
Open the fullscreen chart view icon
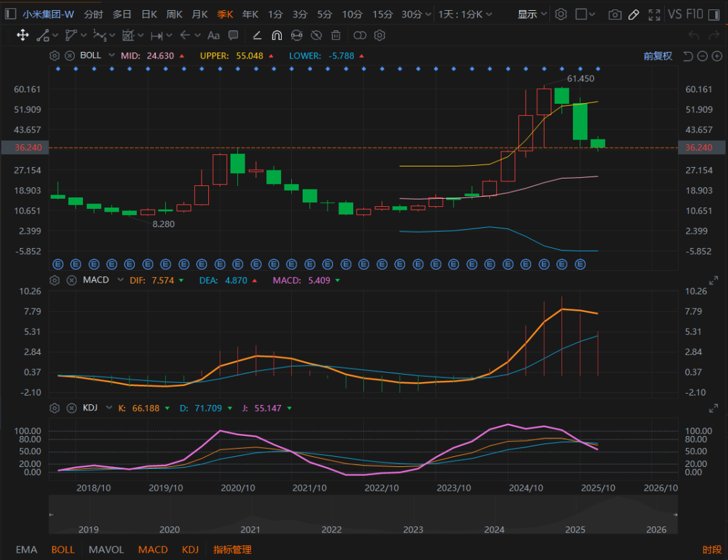654,14
